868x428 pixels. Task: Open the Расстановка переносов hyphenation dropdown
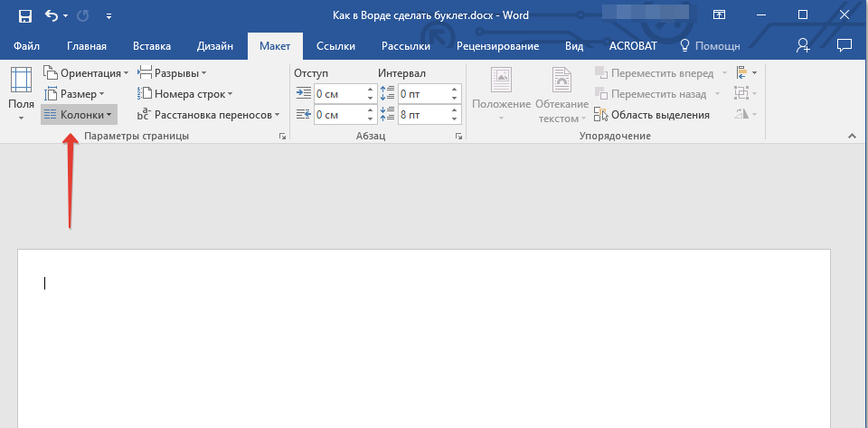[x=210, y=115]
